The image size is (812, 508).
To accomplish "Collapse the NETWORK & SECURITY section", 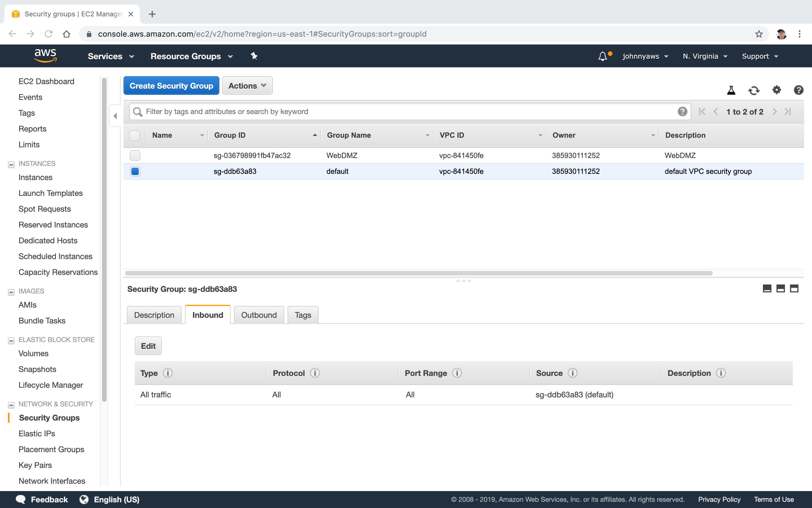I will click(x=11, y=405).
